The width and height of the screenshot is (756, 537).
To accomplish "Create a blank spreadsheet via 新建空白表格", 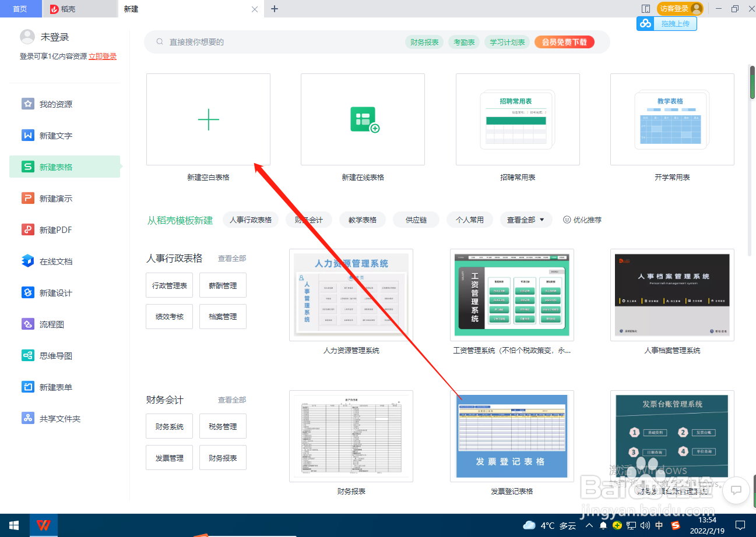I will pos(208,119).
